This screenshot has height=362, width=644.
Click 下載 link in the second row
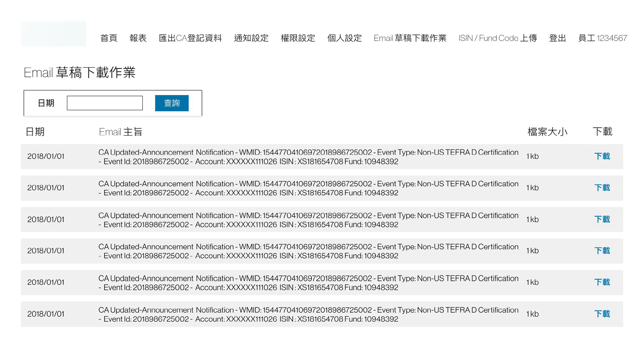coord(602,188)
